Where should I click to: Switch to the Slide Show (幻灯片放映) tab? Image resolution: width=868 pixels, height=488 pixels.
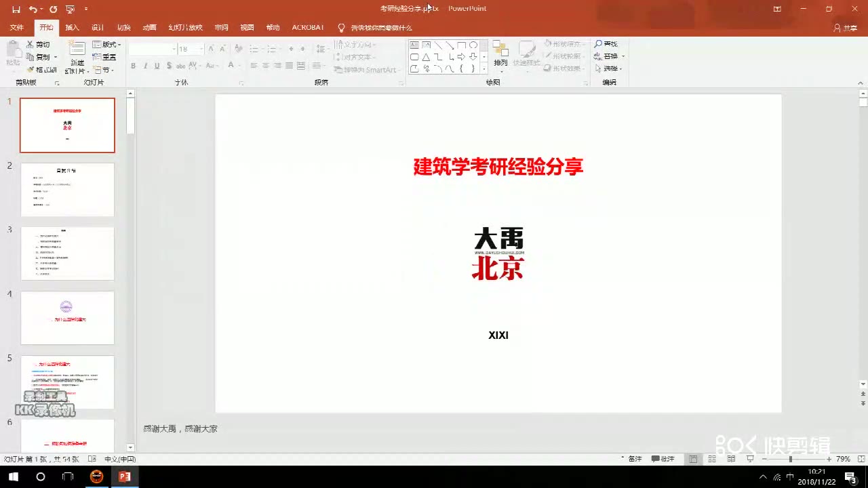click(x=185, y=28)
